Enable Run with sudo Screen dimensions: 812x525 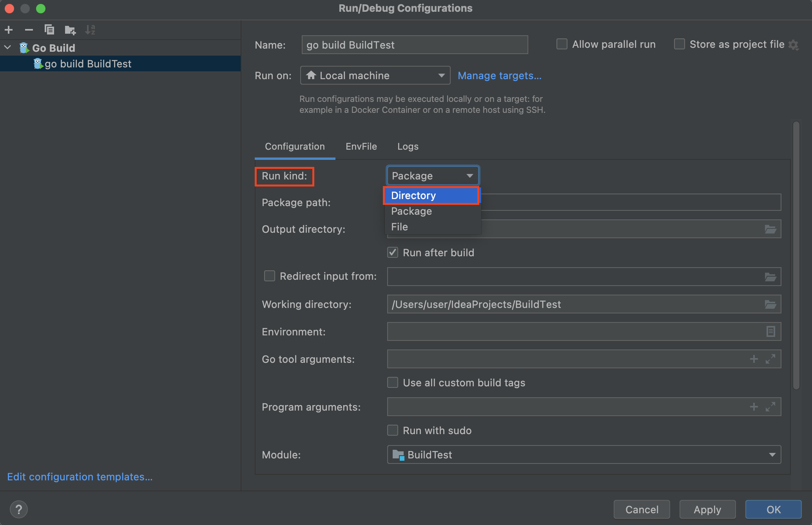tap(393, 431)
